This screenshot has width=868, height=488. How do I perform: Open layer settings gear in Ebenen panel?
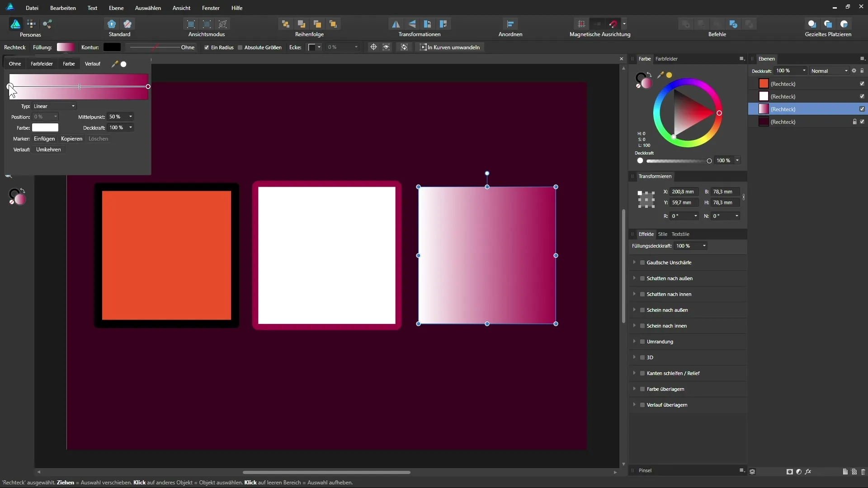pyautogui.click(x=854, y=71)
